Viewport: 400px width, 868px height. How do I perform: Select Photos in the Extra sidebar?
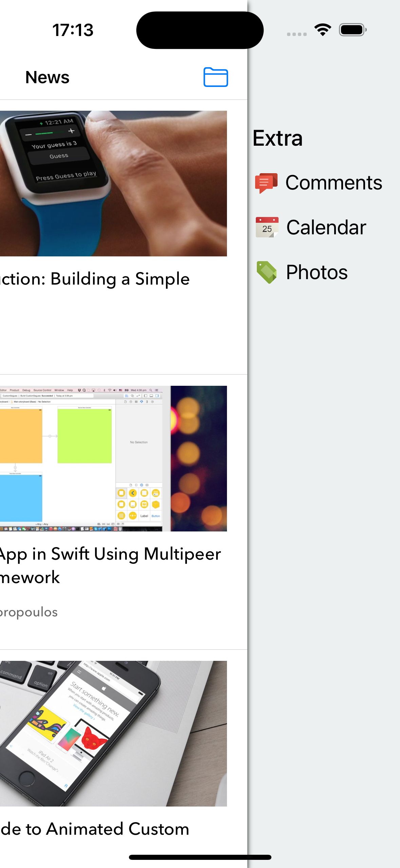[x=316, y=272]
